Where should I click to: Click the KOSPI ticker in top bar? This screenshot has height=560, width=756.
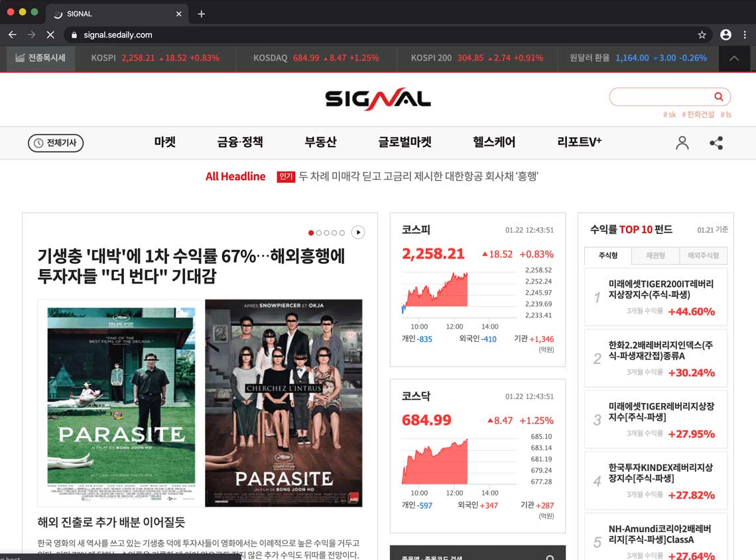pyautogui.click(x=155, y=58)
